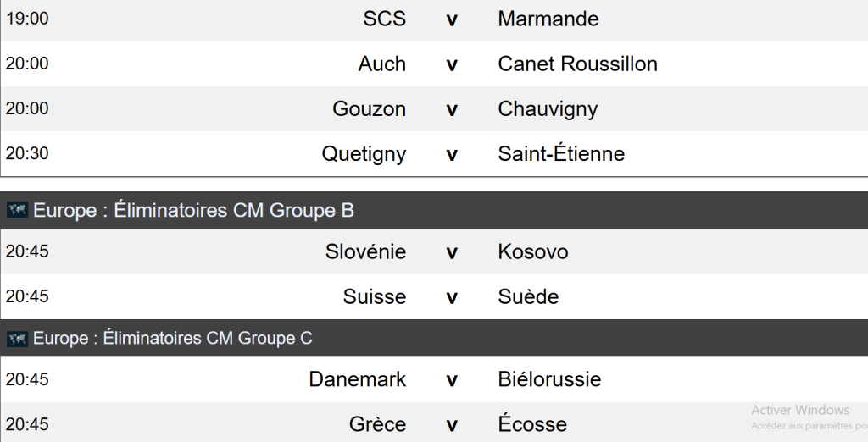Screen dimensions: 868x442
Task: Click the Europe Groupe C map icon
Action: tap(17, 339)
